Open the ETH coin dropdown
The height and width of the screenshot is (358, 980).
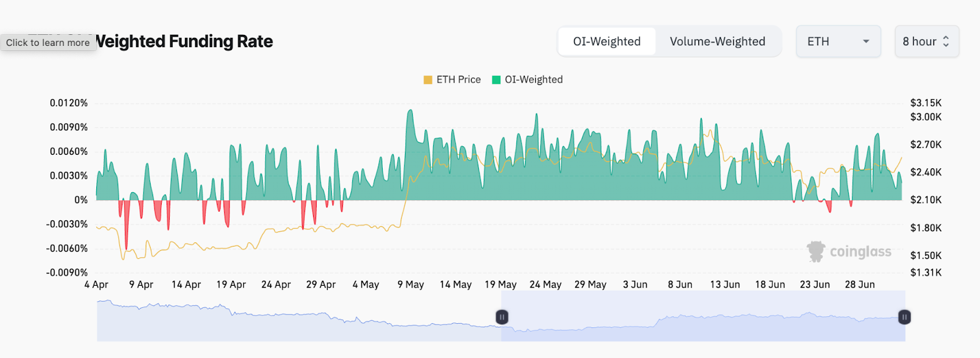(x=837, y=42)
